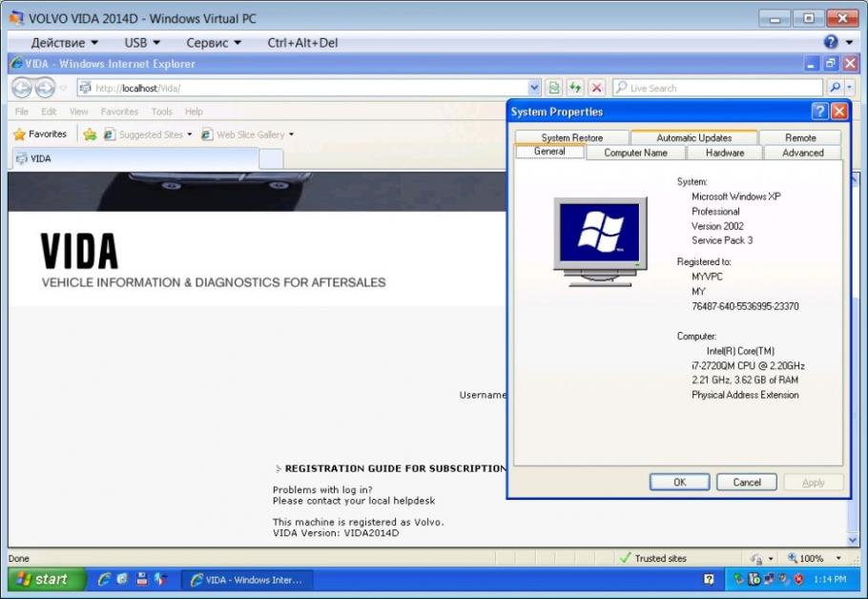This screenshot has height=599, width=868.
Task: Click the page scrollbar down arrow
Action: (853, 540)
